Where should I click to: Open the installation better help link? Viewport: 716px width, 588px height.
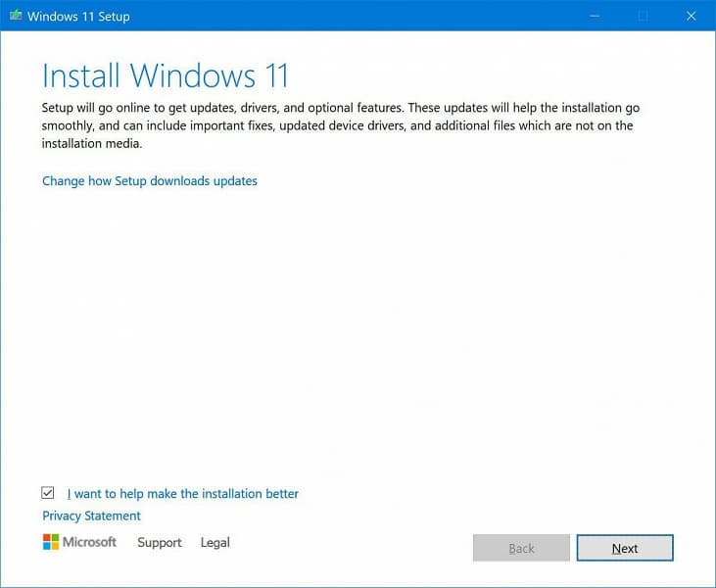click(x=182, y=493)
